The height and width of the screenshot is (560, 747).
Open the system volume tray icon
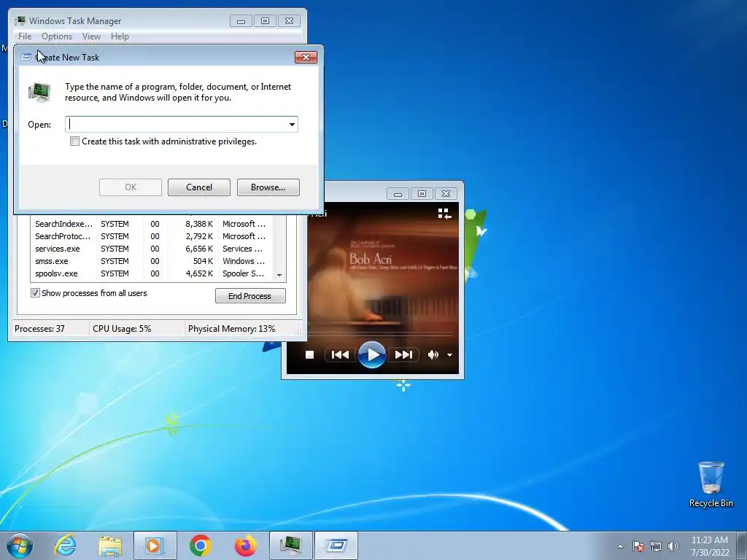pyautogui.click(x=673, y=546)
